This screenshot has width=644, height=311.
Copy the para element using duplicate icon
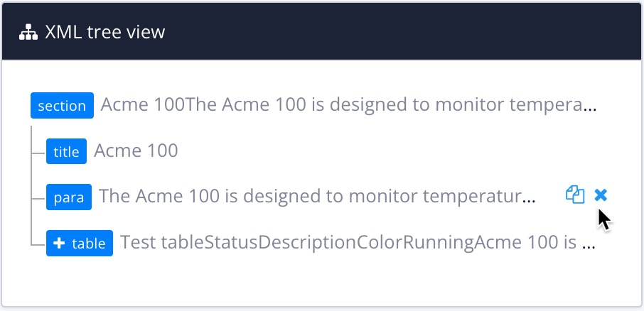pyautogui.click(x=575, y=195)
